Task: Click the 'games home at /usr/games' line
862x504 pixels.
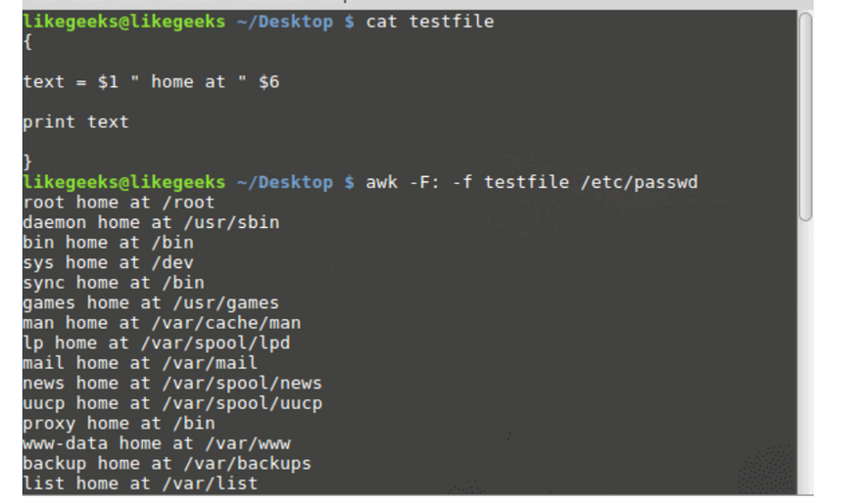Action: point(150,302)
